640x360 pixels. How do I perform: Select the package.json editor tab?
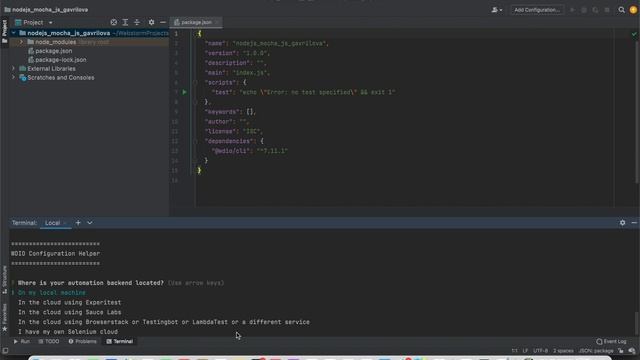click(196, 22)
